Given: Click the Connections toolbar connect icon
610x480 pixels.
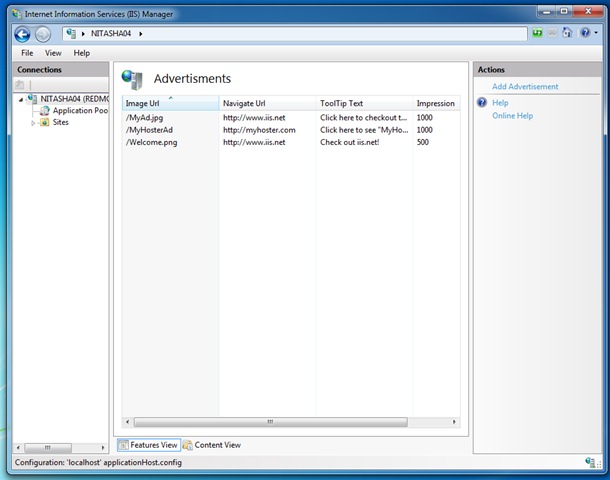Looking at the screenshot, I should [x=20, y=84].
